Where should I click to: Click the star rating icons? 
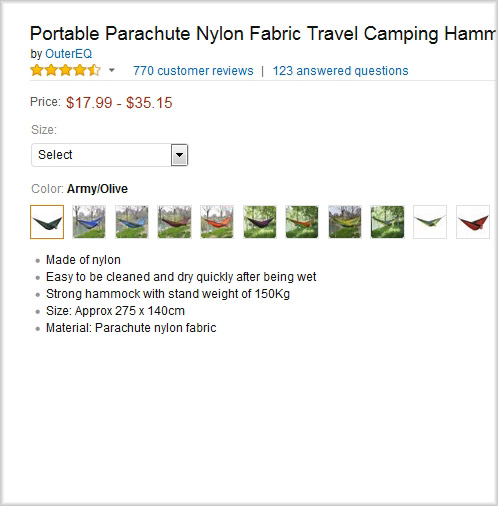point(65,70)
